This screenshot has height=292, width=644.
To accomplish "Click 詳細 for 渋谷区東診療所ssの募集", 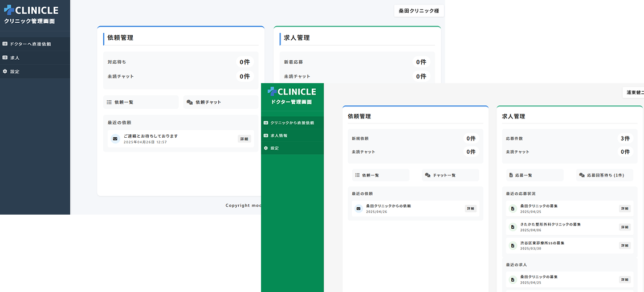I will (625, 245).
